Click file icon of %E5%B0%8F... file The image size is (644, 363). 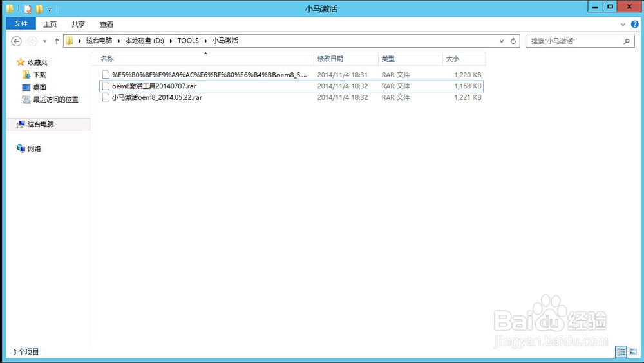(x=106, y=75)
